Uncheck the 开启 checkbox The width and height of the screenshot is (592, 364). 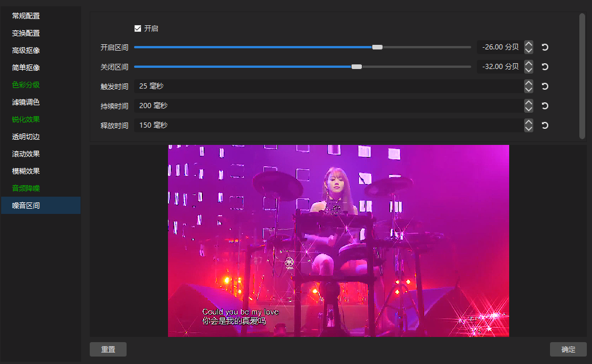point(138,28)
